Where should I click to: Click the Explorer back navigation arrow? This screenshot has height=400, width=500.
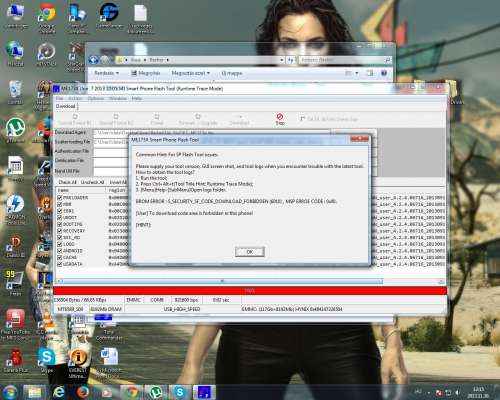click(x=94, y=60)
